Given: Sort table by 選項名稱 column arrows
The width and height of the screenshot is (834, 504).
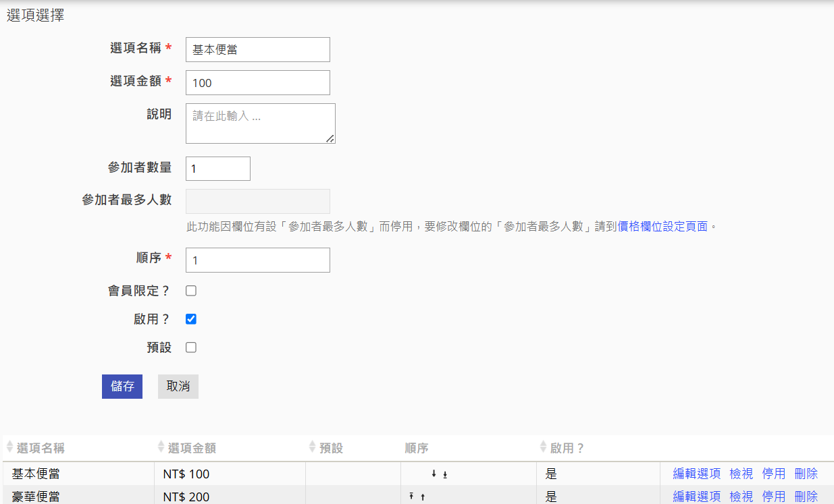Looking at the screenshot, I should click(9, 447).
